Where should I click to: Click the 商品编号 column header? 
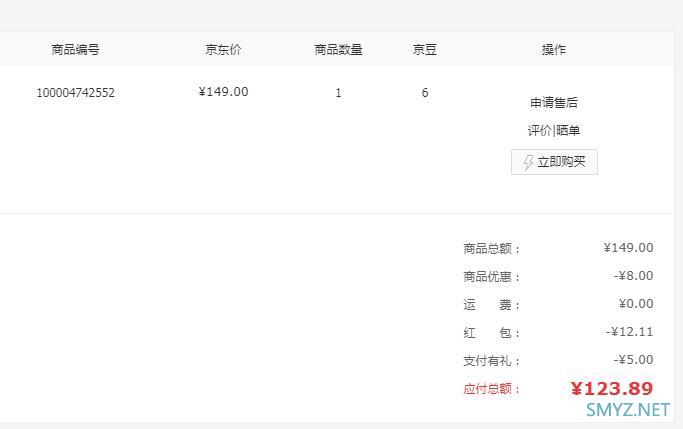[x=75, y=50]
